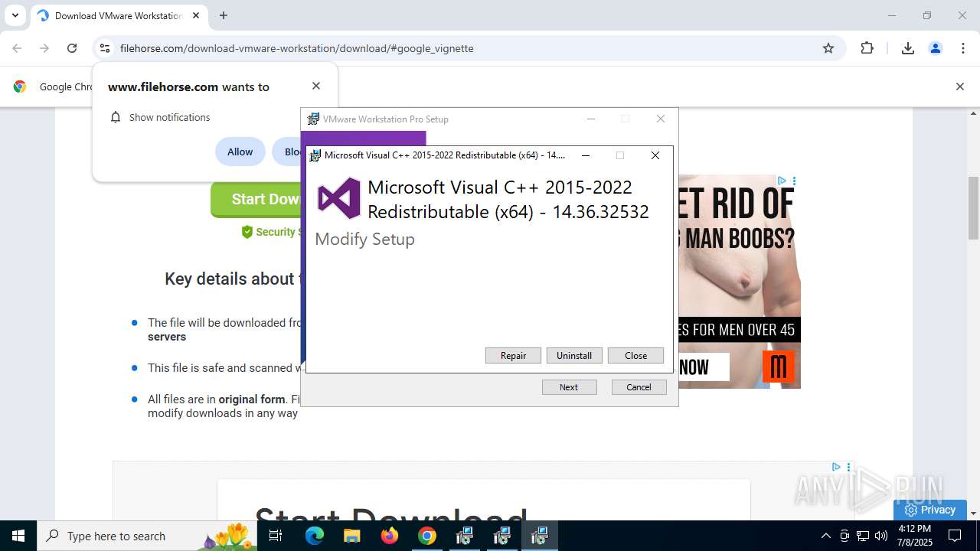Image resolution: width=980 pixels, height=551 pixels.
Task: Open new tab in Chrome
Action: [x=224, y=15]
